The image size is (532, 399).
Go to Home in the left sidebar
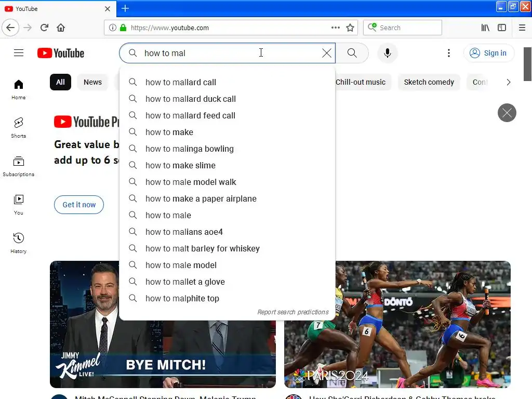point(19,89)
